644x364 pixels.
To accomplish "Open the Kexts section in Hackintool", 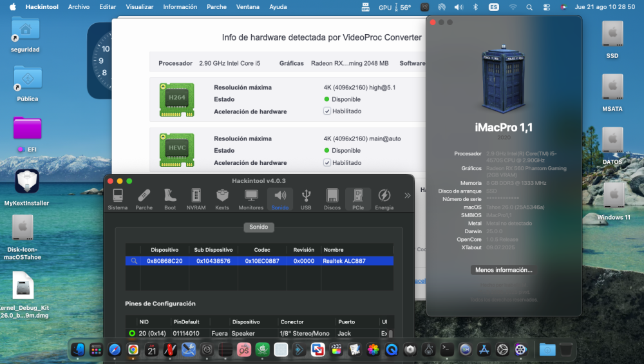I will tap(222, 199).
